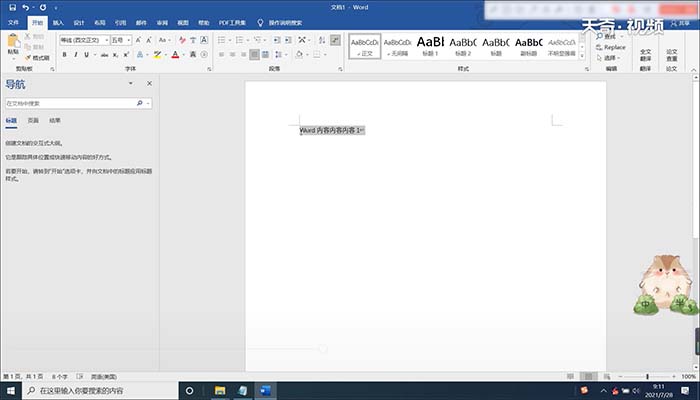Switch to the Layout ribbon tab

[100, 23]
